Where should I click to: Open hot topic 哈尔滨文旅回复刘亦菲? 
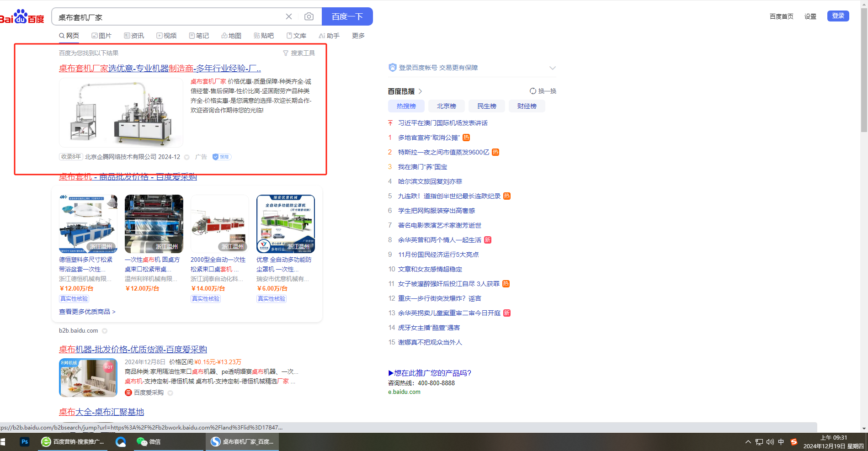pos(430,181)
